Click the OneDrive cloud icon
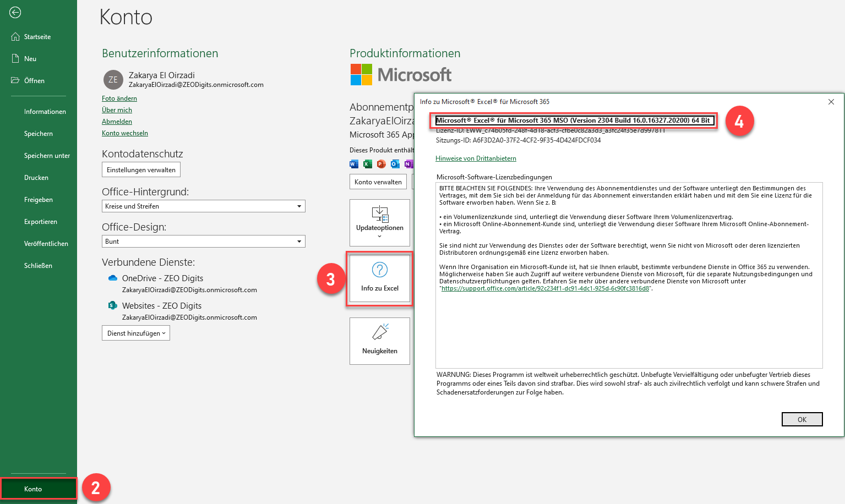The image size is (845, 504). 113,278
